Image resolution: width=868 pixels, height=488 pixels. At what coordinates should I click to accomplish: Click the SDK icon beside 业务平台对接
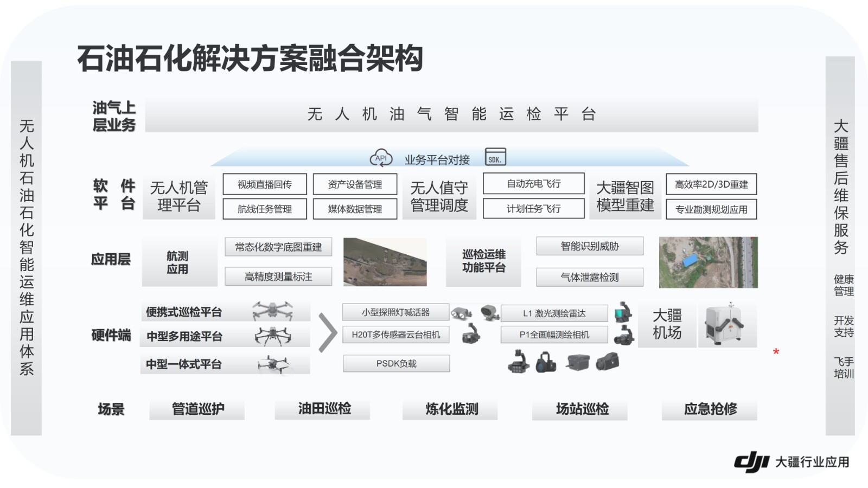495,157
